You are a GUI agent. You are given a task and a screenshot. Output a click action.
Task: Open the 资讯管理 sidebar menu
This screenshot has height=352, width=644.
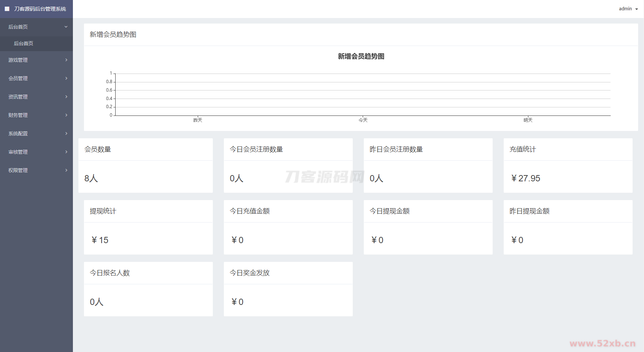pos(18,97)
